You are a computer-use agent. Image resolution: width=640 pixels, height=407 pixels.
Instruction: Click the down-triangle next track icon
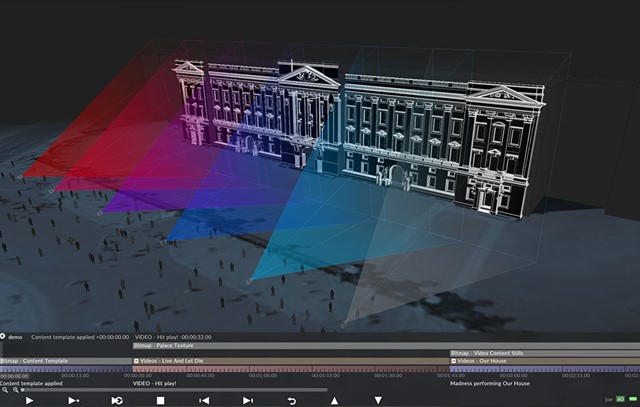pos(378,400)
